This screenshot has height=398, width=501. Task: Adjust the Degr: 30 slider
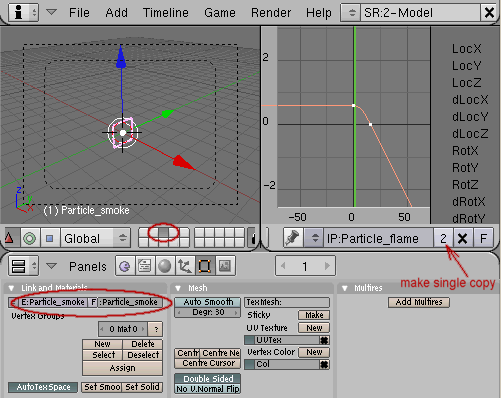(x=208, y=312)
